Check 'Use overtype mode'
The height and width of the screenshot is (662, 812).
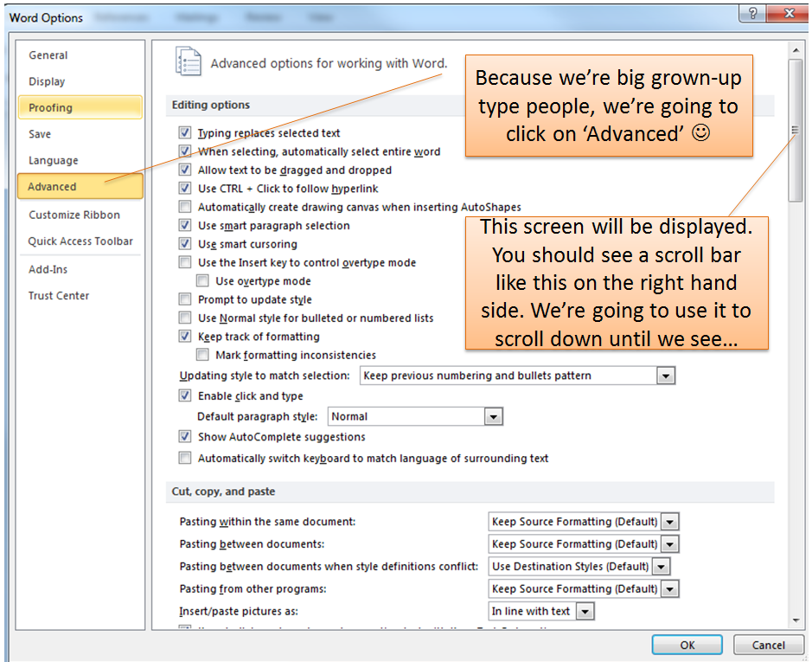click(x=202, y=280)
